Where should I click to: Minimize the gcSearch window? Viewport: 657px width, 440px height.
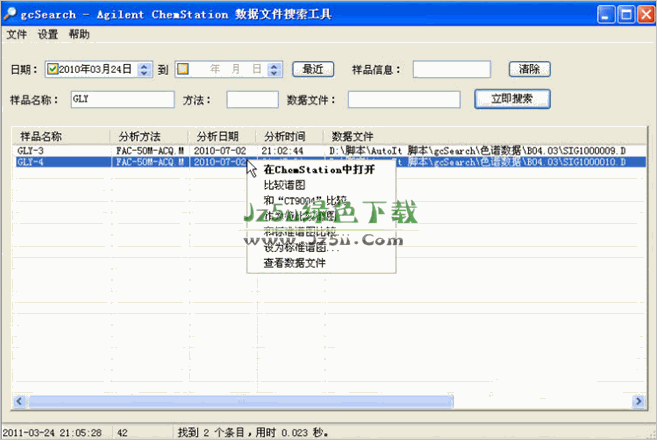click(x=606, y=15)
